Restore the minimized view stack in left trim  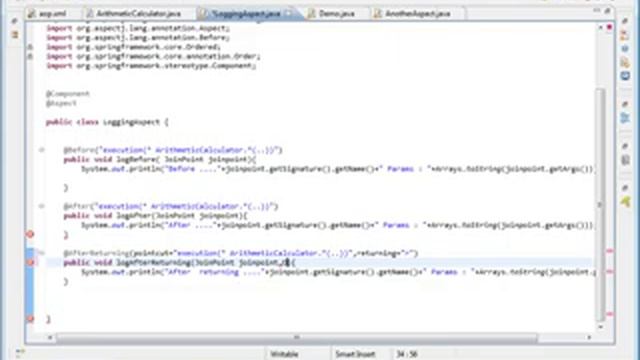[14, 20]
